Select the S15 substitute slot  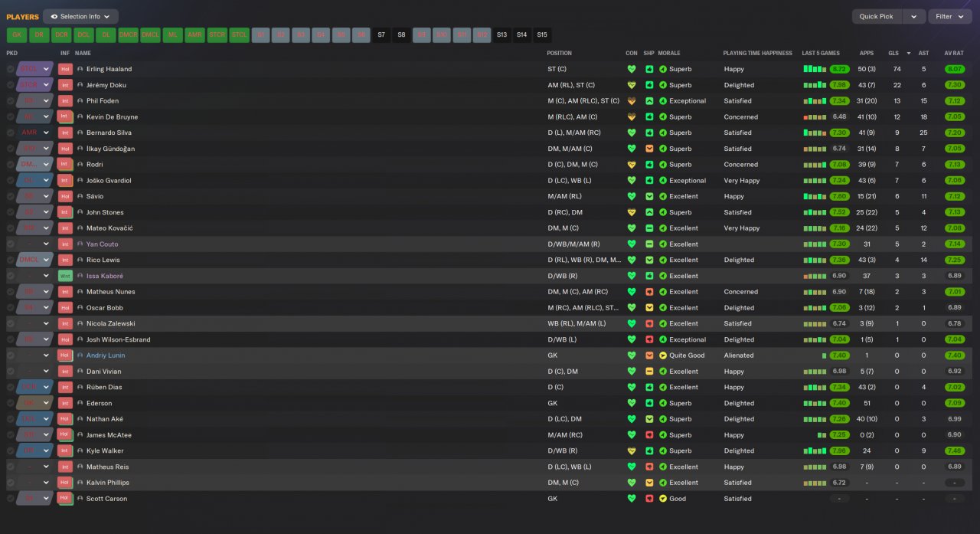point(542,34)
